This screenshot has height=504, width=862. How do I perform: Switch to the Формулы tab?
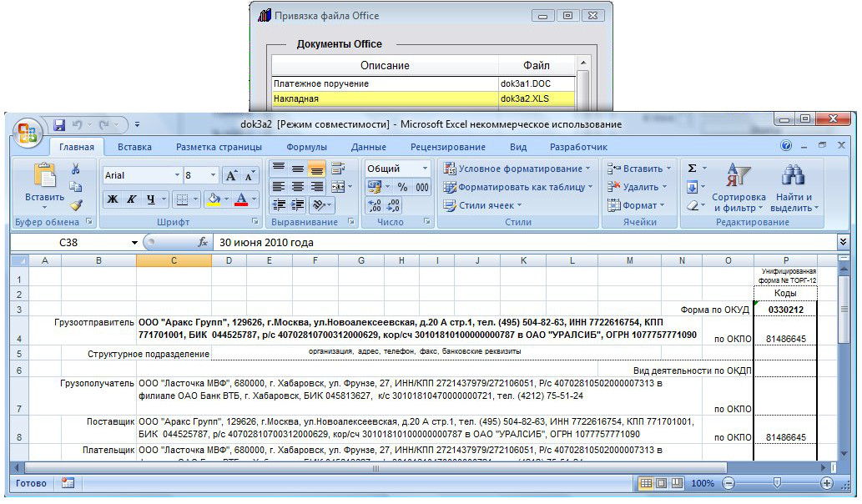pyautogui.click(x=307, y=147)
